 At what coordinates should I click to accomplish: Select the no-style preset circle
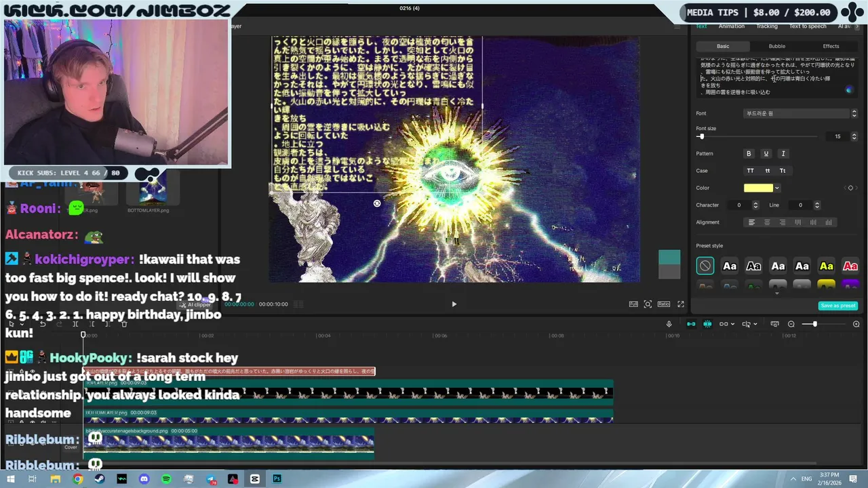(705, 266)
